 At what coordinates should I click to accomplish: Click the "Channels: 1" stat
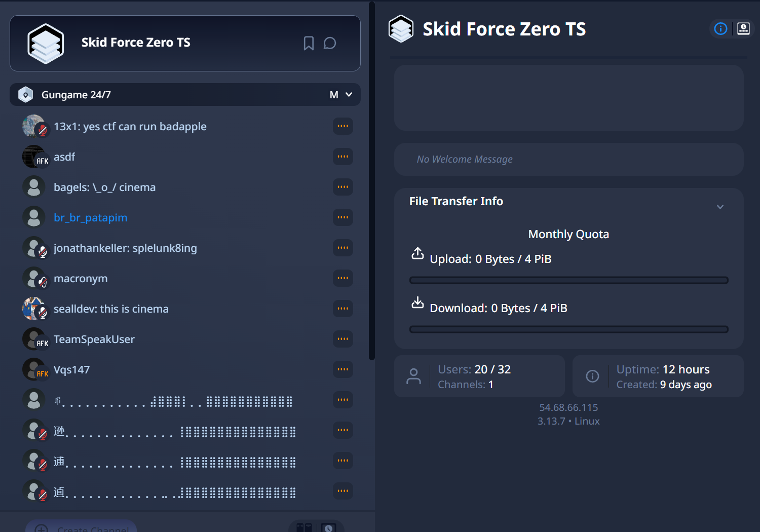(465, 385)
